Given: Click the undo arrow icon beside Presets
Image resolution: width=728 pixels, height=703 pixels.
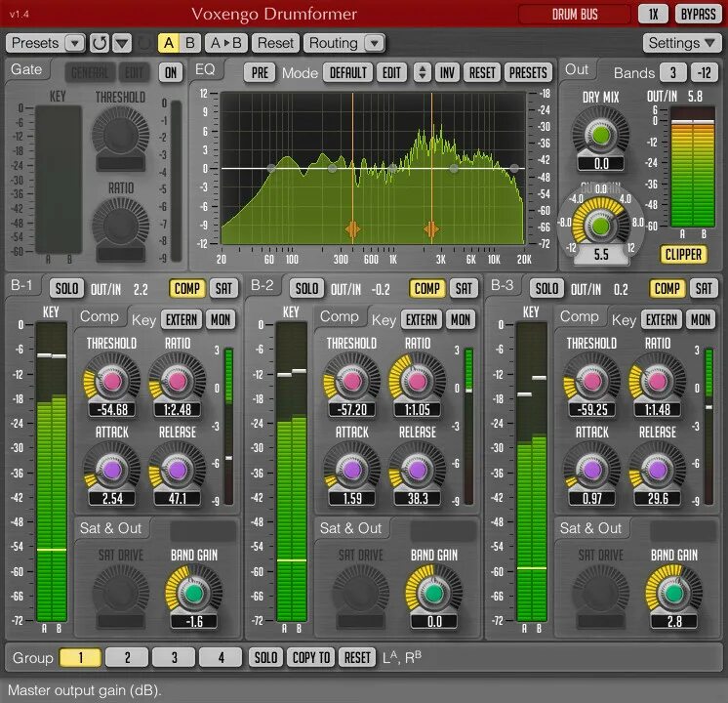Looking at the screenshot, I should (x=100, y=43).
